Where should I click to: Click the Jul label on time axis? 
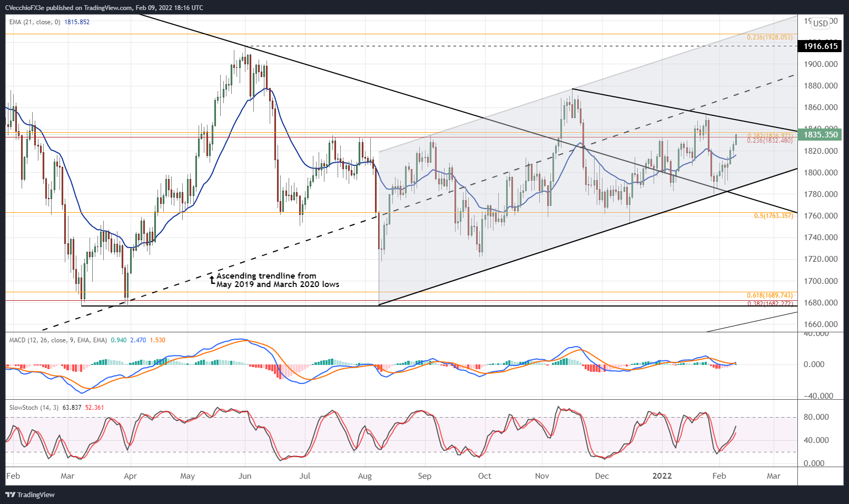coord(304,476)
